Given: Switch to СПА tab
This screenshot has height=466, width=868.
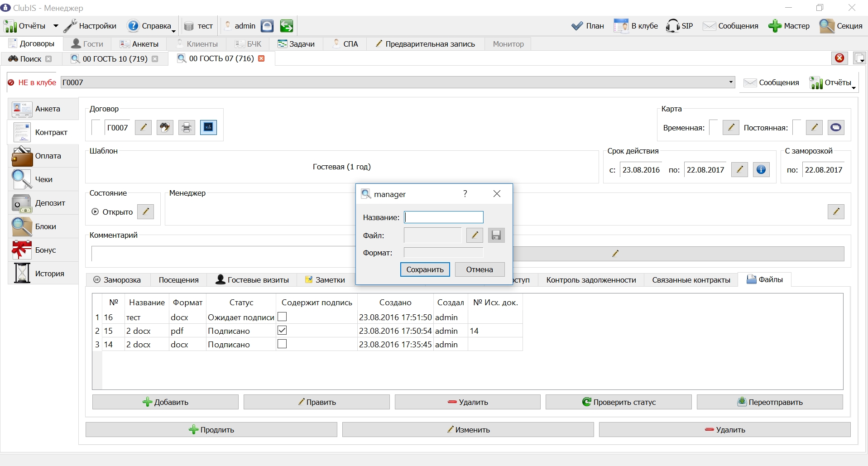Looking at the screenshot, I should coord(345,44).
